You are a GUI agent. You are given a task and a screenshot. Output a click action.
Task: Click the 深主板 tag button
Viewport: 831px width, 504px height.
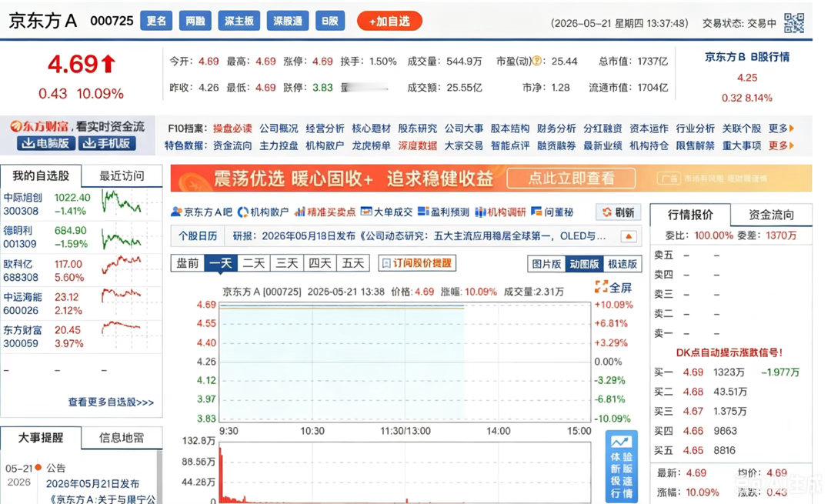pyautogui.click(x=239, y=22)
